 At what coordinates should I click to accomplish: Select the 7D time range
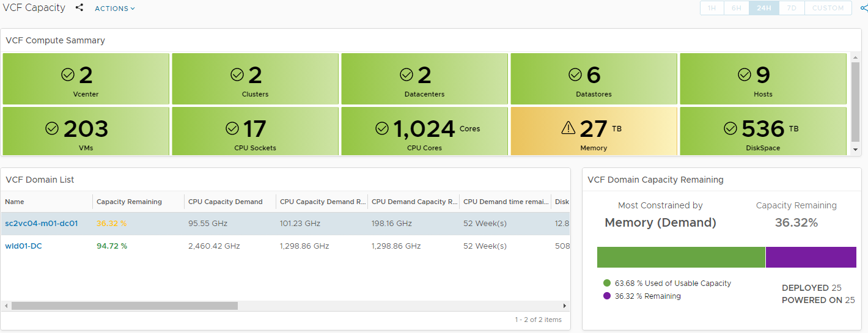click(x=792, y=8)
